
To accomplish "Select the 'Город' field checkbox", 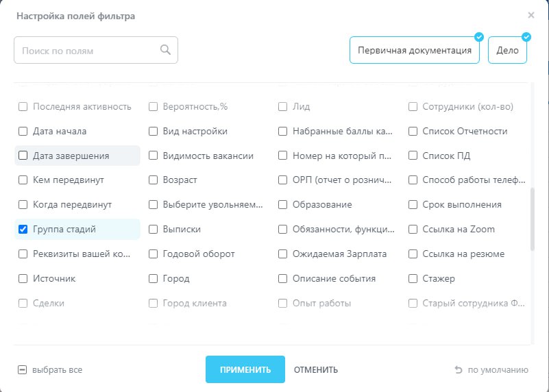I will point(154,279).
